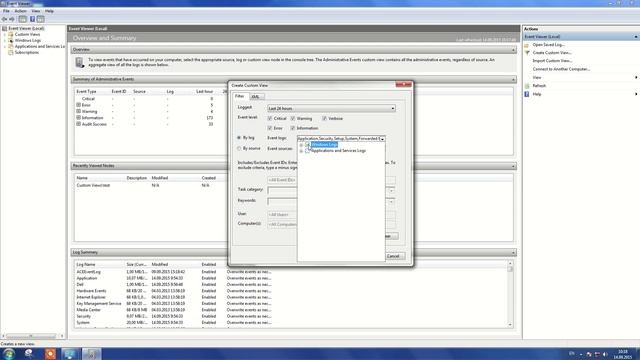Click the Forward arrow in toolbar

12,19
